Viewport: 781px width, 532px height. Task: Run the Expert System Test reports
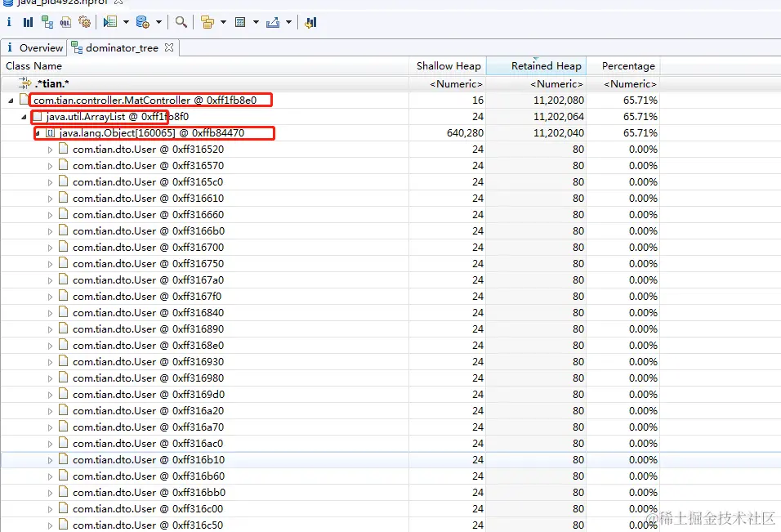pos(110,22)
